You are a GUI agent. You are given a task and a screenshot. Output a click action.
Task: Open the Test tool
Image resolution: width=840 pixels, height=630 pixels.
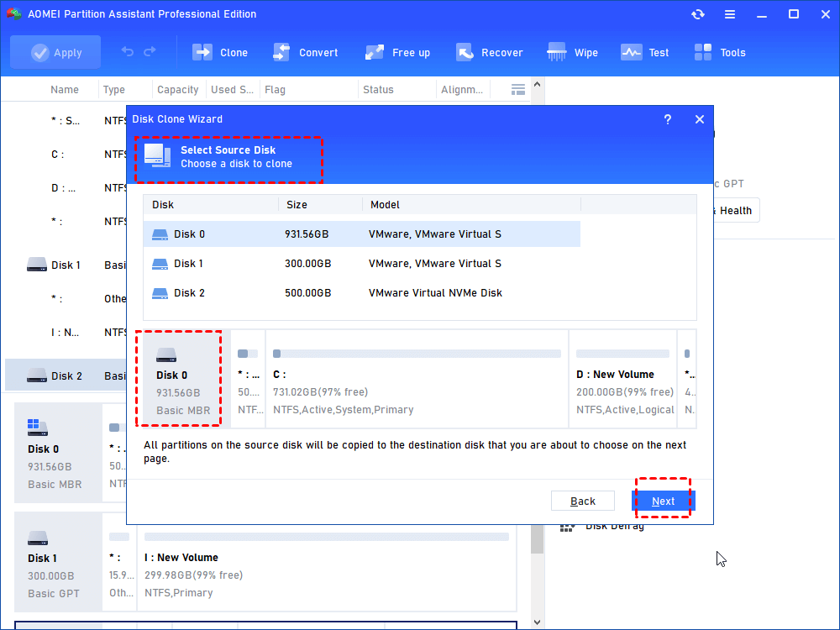645,51
